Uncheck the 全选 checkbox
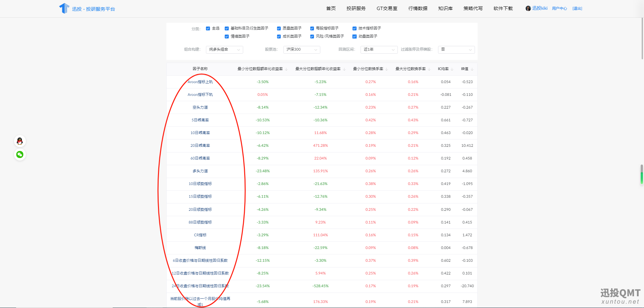 (208, 28)
